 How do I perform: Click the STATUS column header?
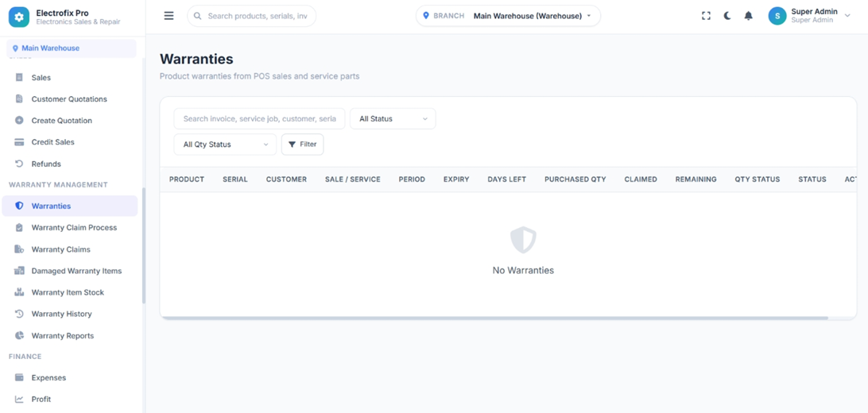pyautogui.click(x=812, y=179)
